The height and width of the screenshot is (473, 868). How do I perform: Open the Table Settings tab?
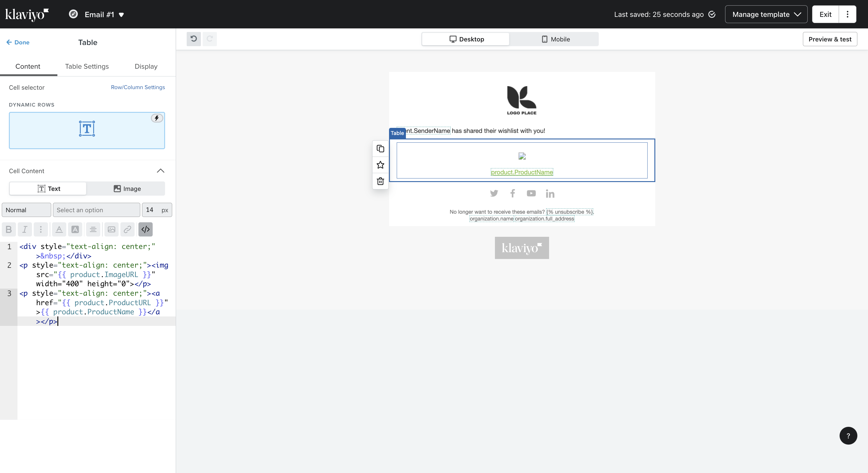[x=87, y=66]
